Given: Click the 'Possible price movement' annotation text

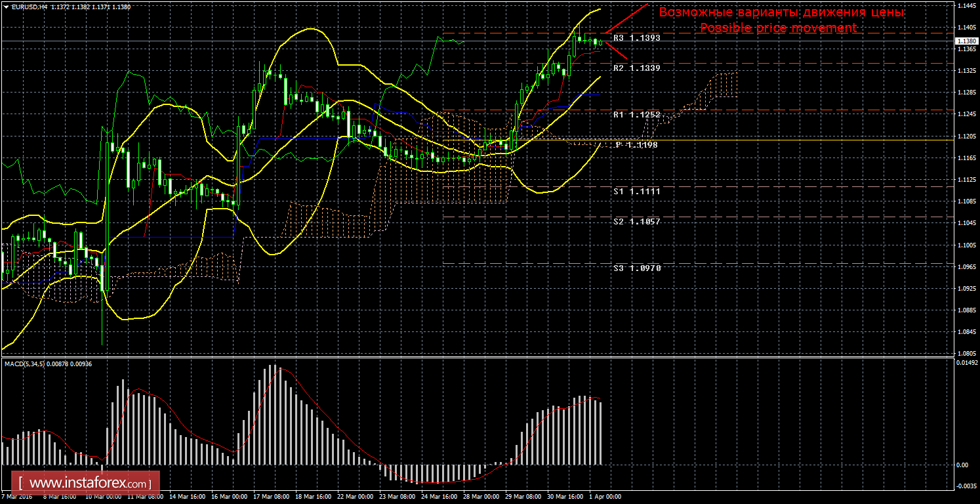Looking at the screenshot, I should click(778, 28).
